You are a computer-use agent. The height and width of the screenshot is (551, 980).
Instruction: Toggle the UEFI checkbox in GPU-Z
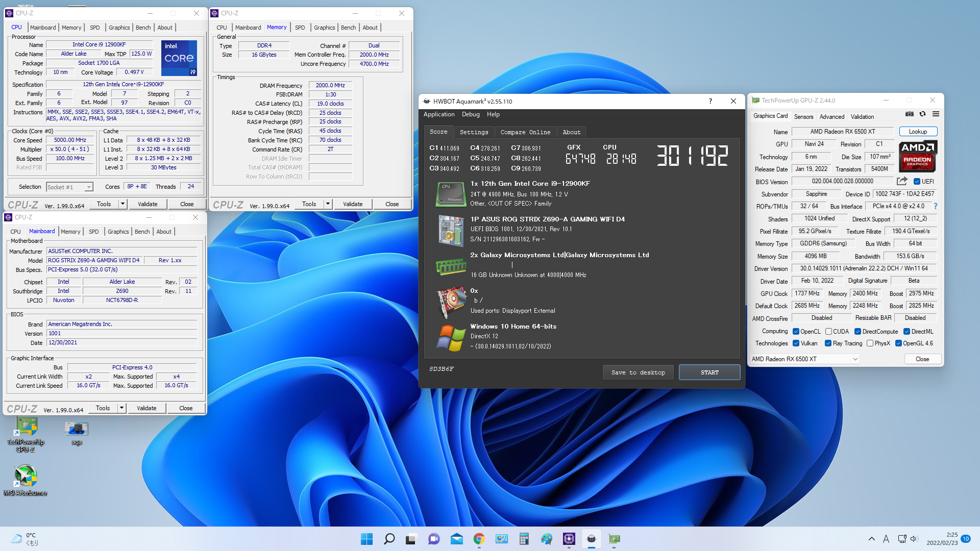click(917, 182)
